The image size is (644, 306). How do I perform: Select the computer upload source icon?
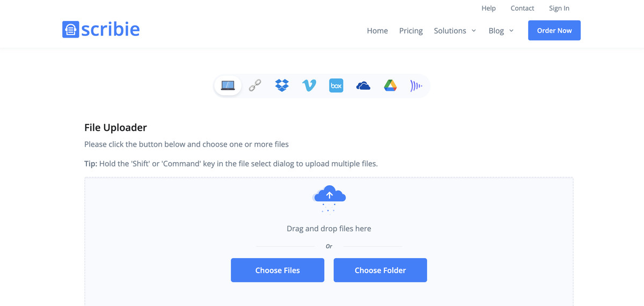point(228,85)
